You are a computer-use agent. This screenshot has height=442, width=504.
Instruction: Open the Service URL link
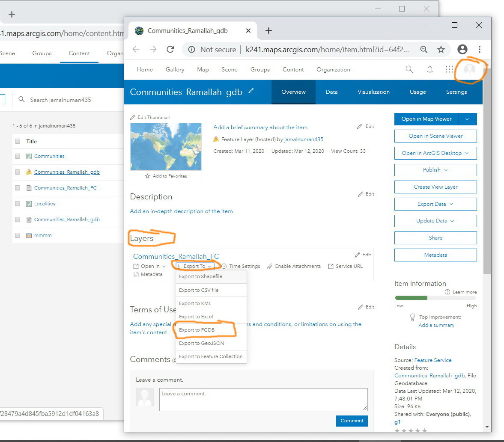[x=346, y=266]
